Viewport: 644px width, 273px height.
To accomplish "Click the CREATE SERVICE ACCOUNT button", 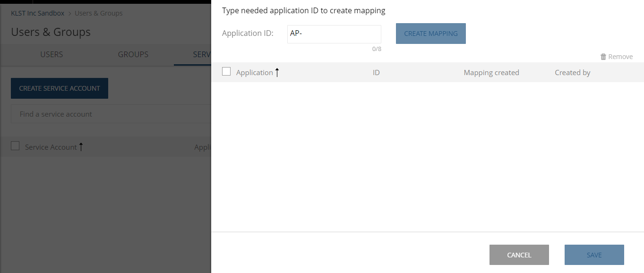I will 60,88.
